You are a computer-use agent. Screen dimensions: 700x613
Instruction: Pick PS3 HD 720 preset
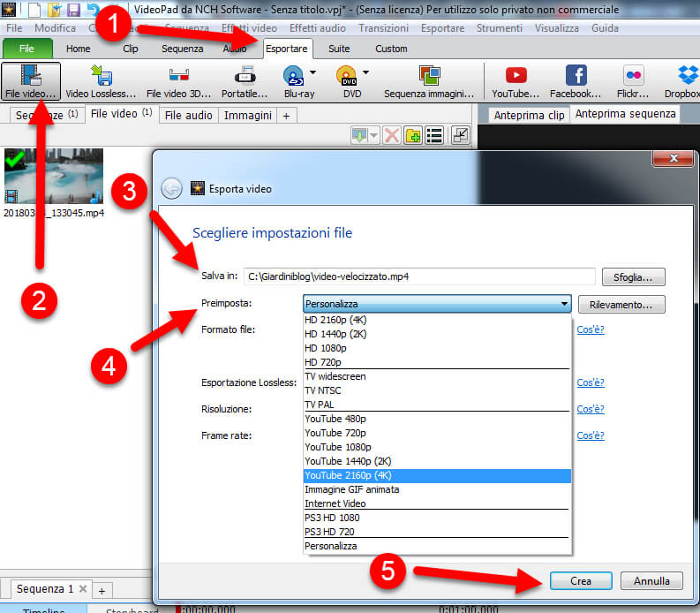point(437,532)
